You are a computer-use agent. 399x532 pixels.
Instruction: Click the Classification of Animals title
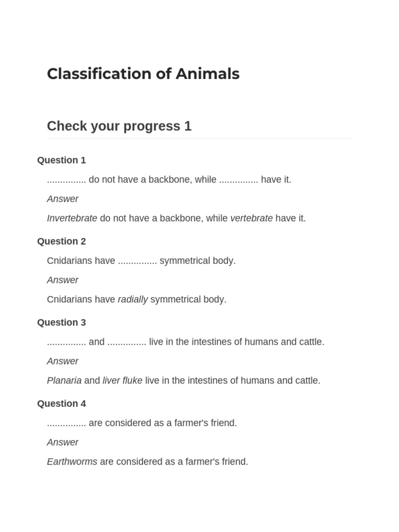pyautogui.click(x=143, y=74)
